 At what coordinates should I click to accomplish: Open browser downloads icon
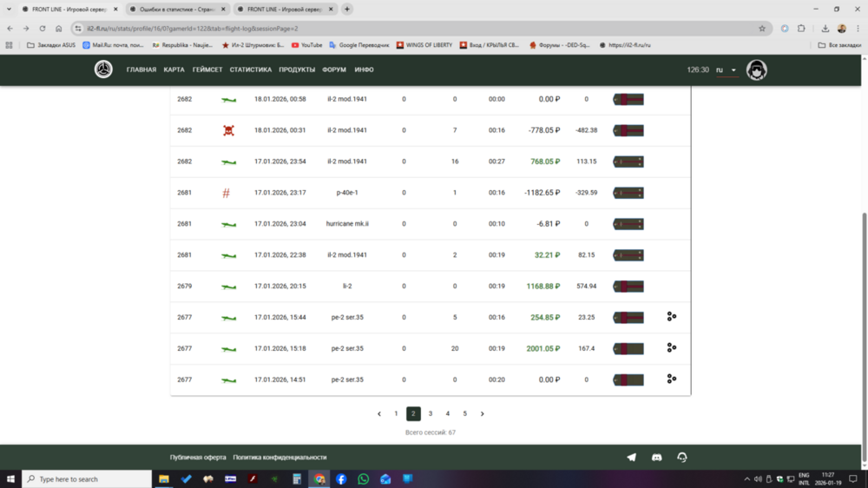pyautogui.click(x=825, y=29)
